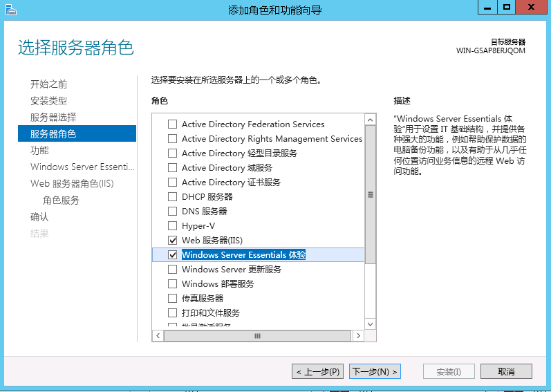The width and height of the screenshot is (551, 392).
Task: Click roles list scroll down arrow
Action: point(370,324)
